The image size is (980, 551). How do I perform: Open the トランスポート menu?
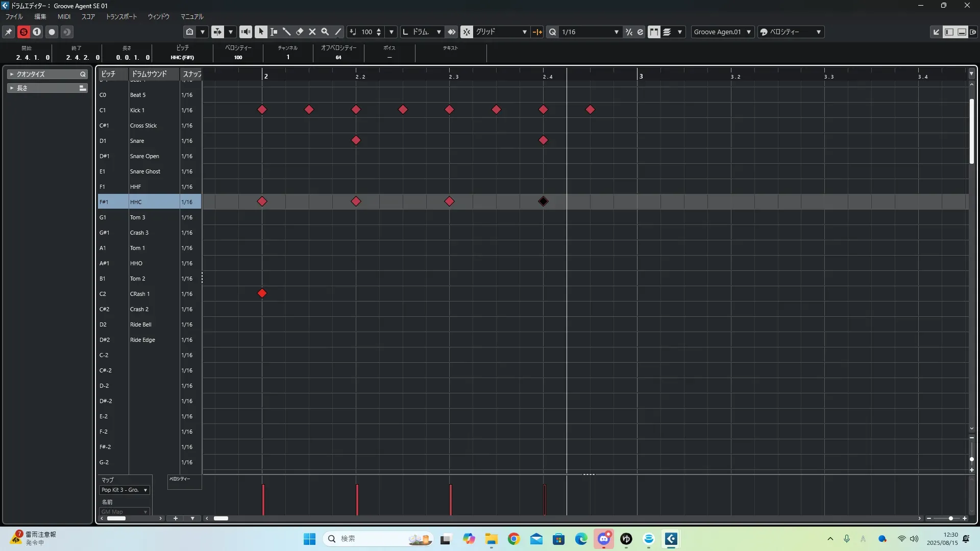tap(121, 17)
